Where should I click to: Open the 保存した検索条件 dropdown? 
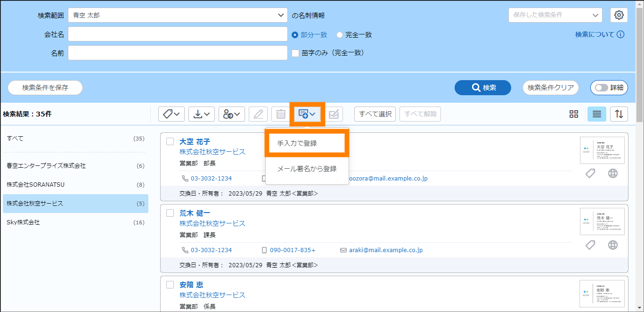pyautogui.click(x=555, y=15)
